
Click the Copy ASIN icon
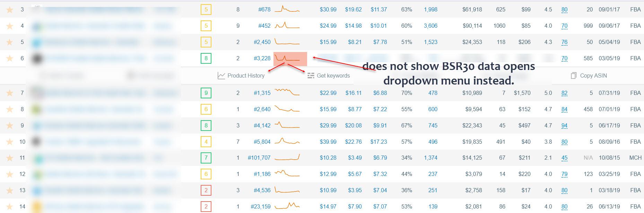pos(574,76)
